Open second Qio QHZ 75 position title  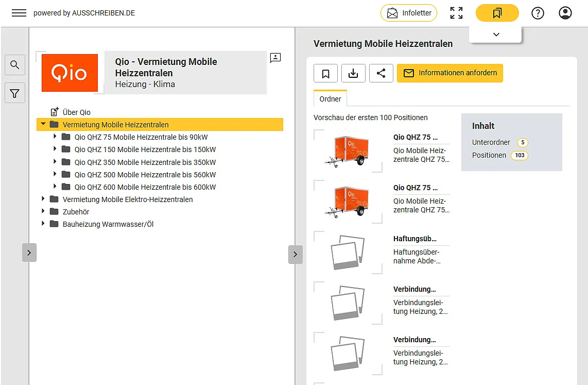point(416,188)
